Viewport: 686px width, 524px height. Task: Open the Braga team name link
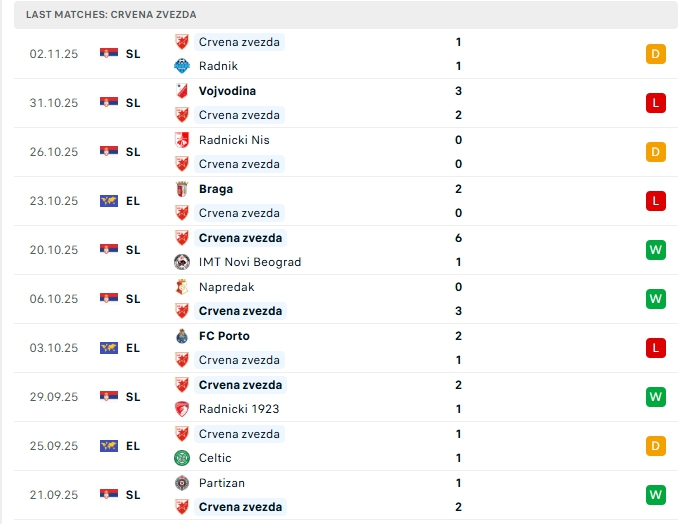[216, 189]
